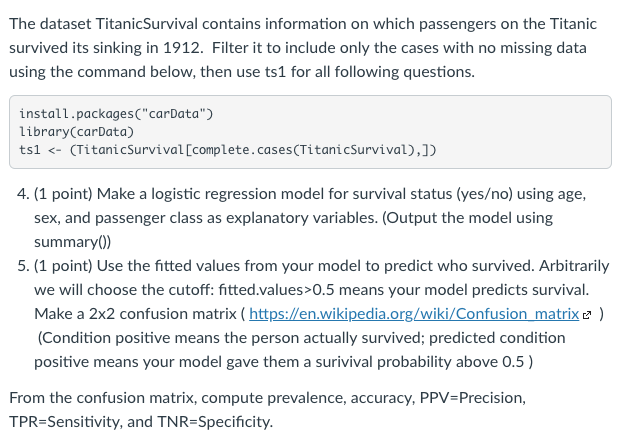Click the ts1 assignment code line

click(x=228, y=150)
